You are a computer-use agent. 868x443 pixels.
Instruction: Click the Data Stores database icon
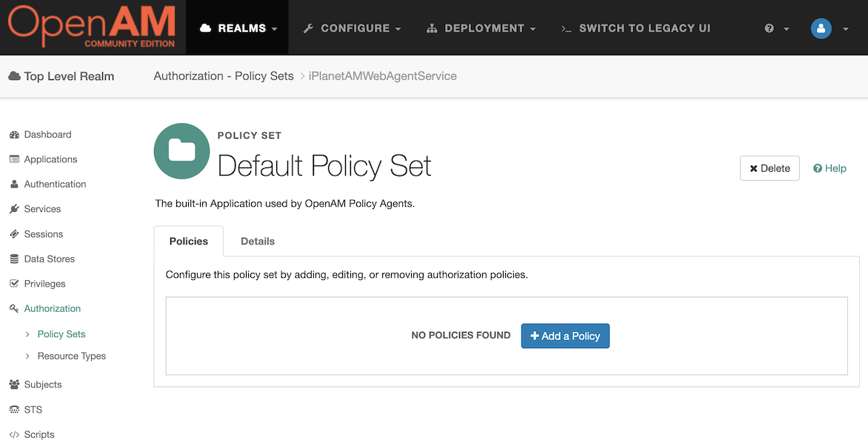point(14,259)
